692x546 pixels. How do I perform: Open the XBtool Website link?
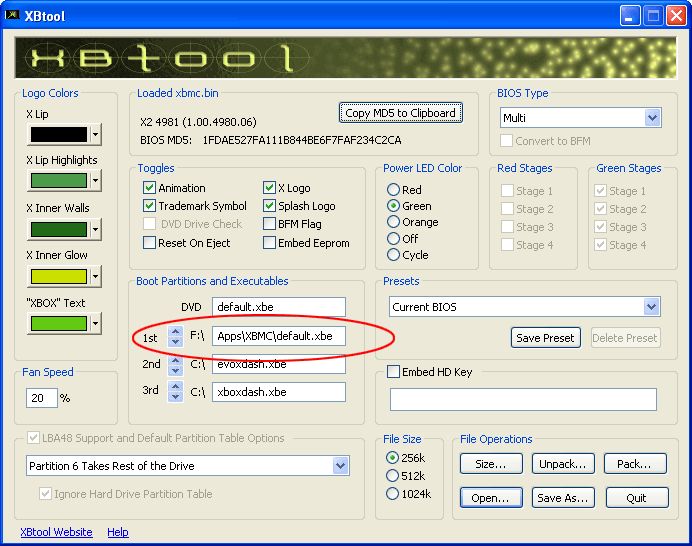pos(56,532)
